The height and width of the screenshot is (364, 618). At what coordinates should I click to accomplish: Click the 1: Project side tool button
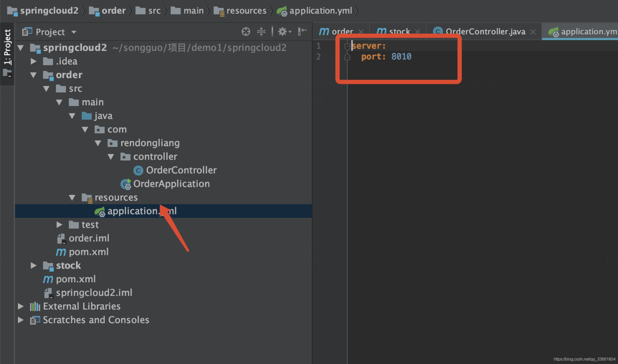pyautogui.click(x=7, y=47)
